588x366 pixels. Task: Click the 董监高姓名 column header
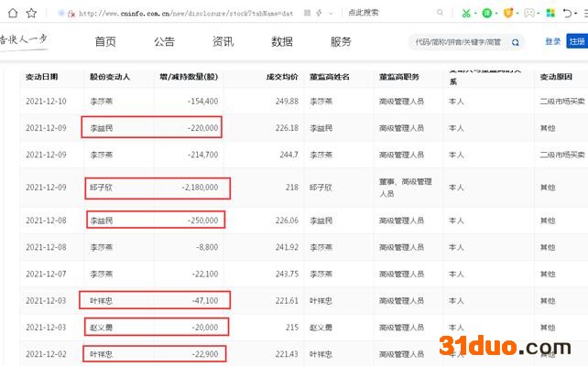(x=329, y=77)
